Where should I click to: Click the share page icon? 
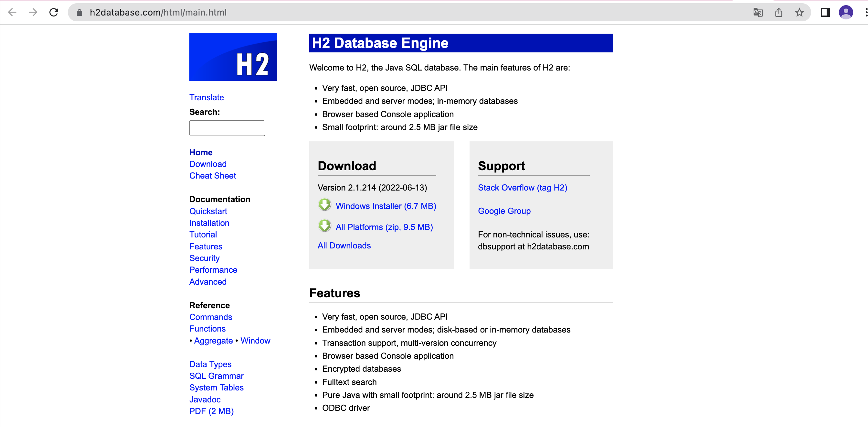[779, 13]
